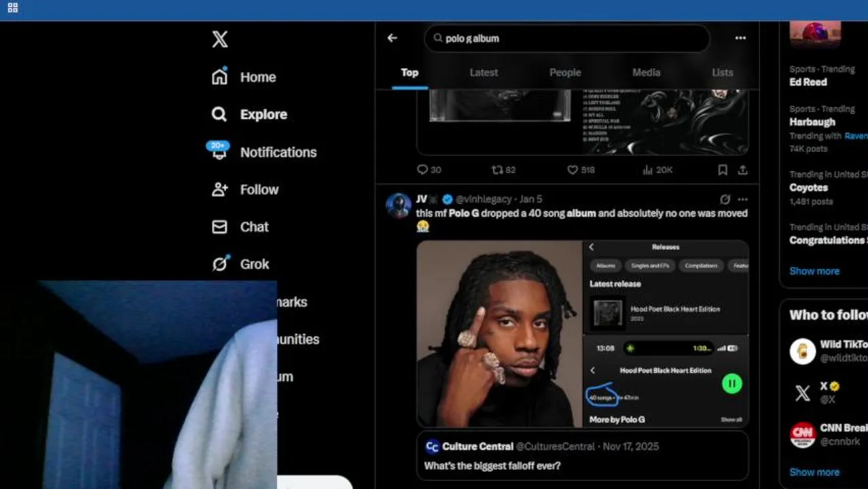Click the Wild TikTok avatar
Image resolution: width=868 pixels, height=489 pixels.
click(x=802, y=351)
